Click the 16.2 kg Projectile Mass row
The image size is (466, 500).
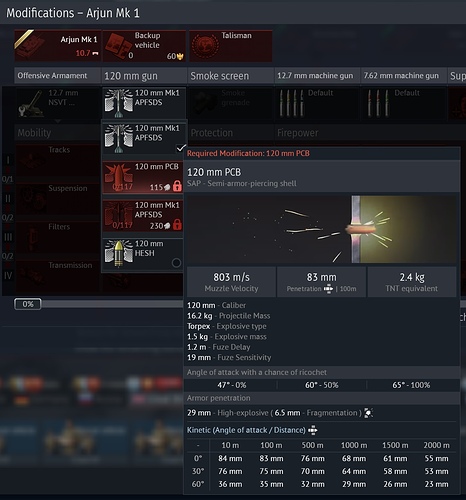coord(229,316)
